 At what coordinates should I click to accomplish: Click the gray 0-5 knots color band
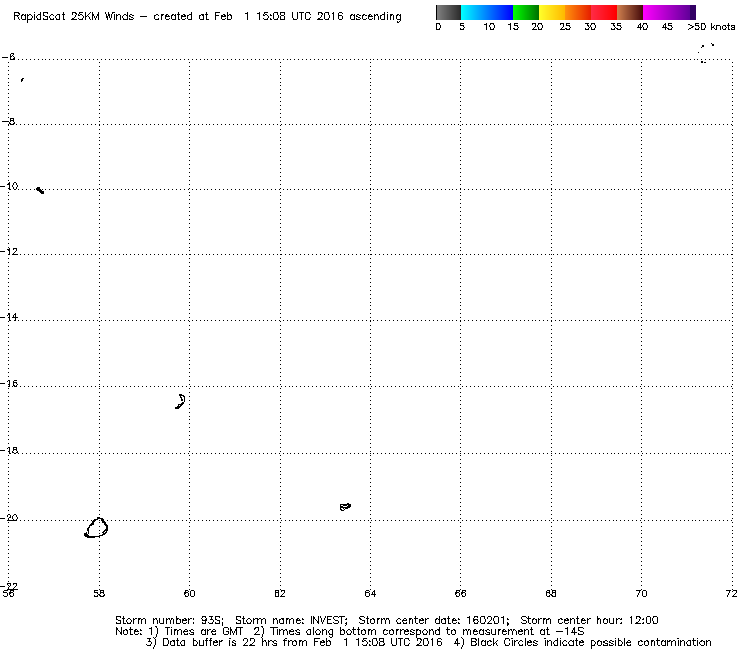click(x=448, y=12)
